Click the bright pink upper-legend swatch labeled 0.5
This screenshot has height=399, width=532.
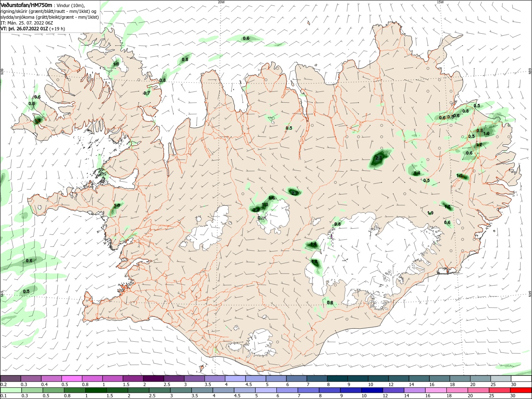[x=71, y=379]
